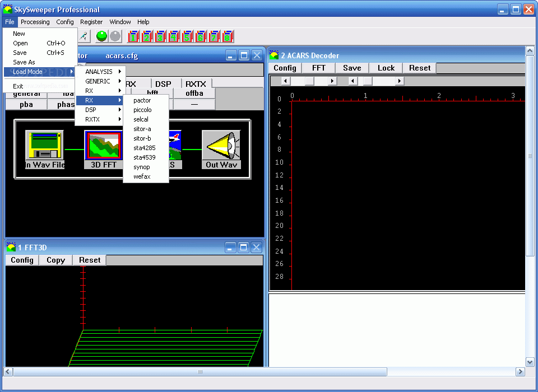Click the FFT3D window icon

[x=11, y=247]
